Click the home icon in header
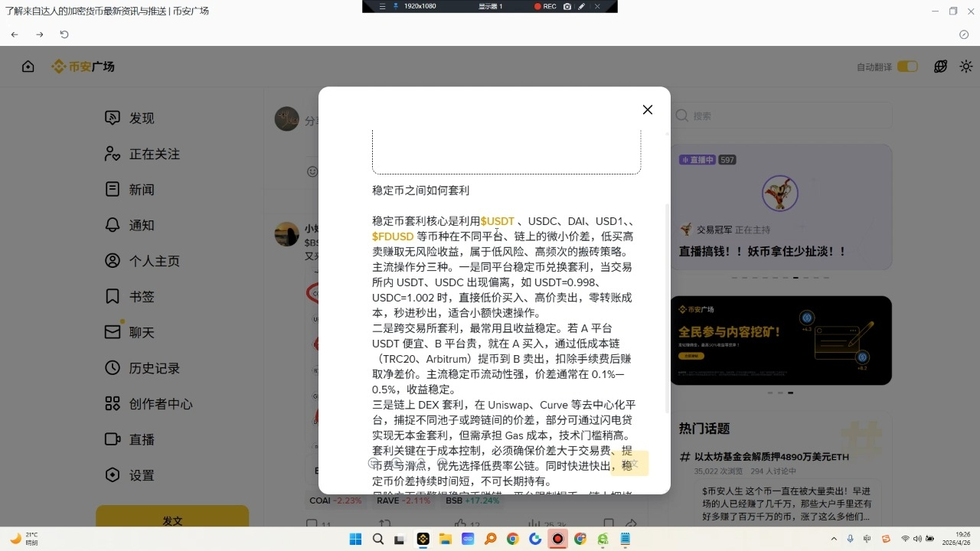The image size is (980, 551). pos(28,67)
